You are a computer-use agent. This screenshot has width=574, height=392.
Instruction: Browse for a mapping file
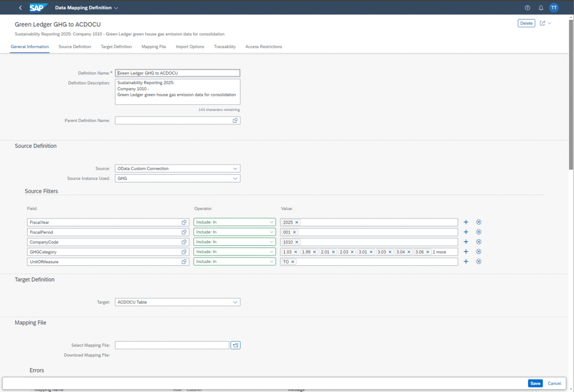tap(235, 345)
